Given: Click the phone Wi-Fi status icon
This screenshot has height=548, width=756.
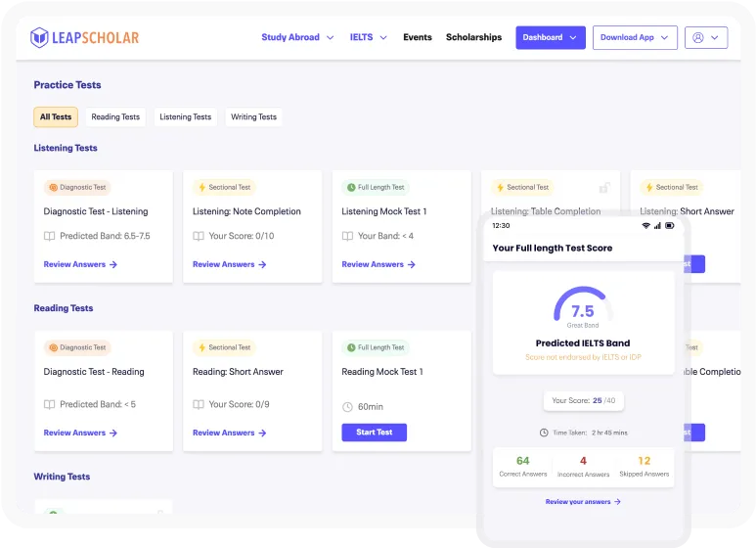Looking at the screenshot, I should 646,226.
